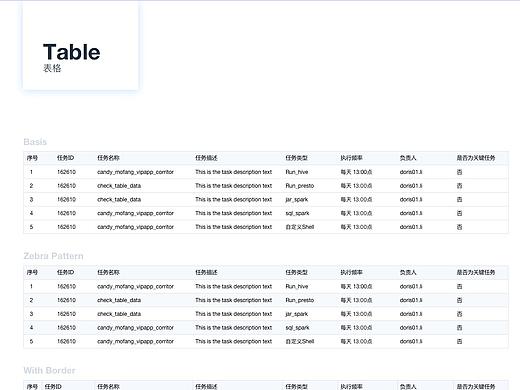Click the 任务类型 header in Basis table
Image resolution: width=520 pixels, height=390 pixels.
pos(296,158)
